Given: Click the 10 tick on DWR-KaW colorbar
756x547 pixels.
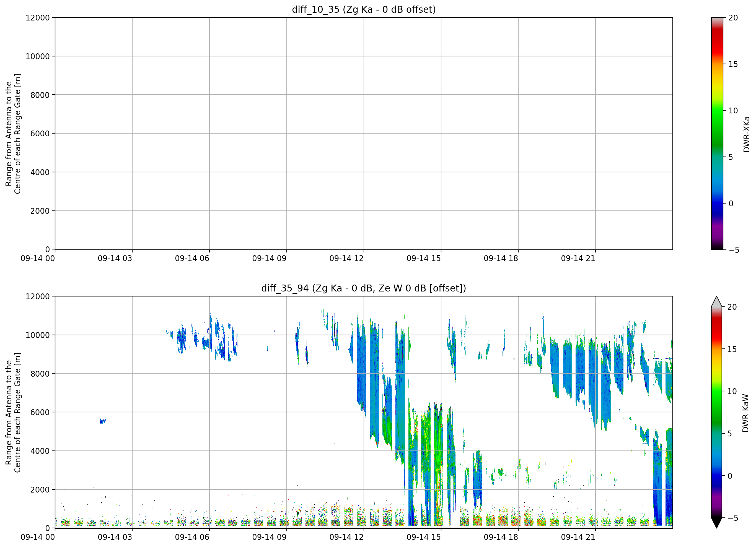Looking at the screenshot, I should [x=732, y=391].
